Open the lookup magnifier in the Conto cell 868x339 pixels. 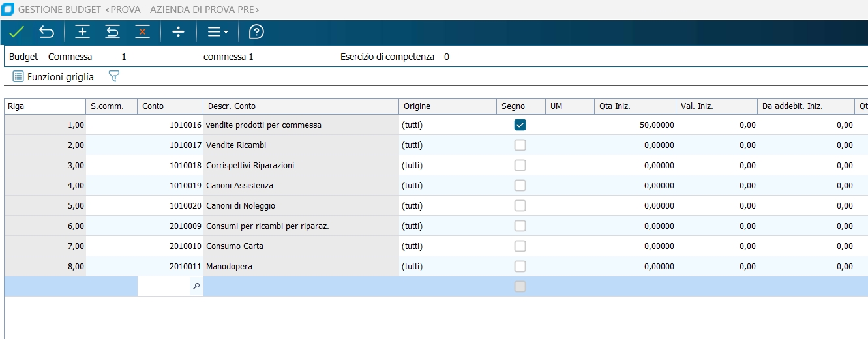(196, 286)
